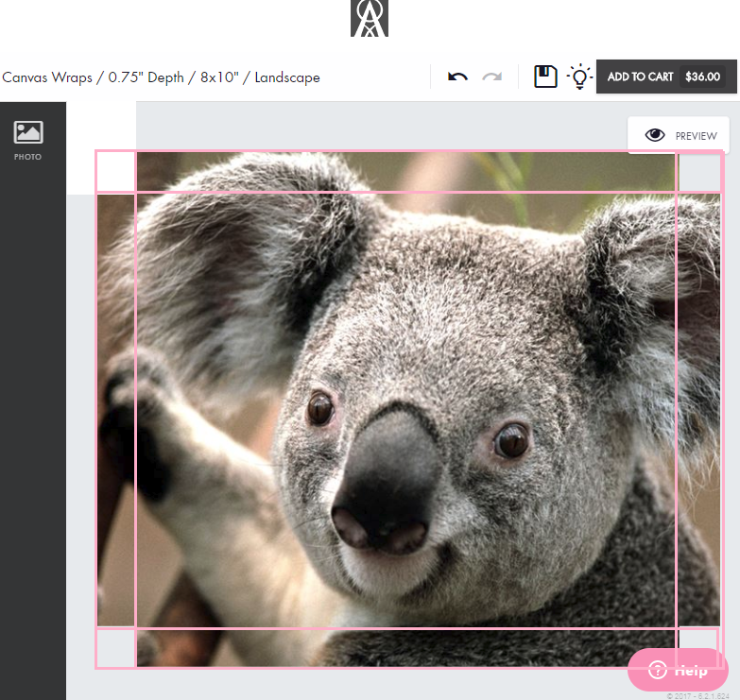This screenshot has height=700, width=740.
Task: Open the Photo panel in sidebar
Action: (28, 139)
